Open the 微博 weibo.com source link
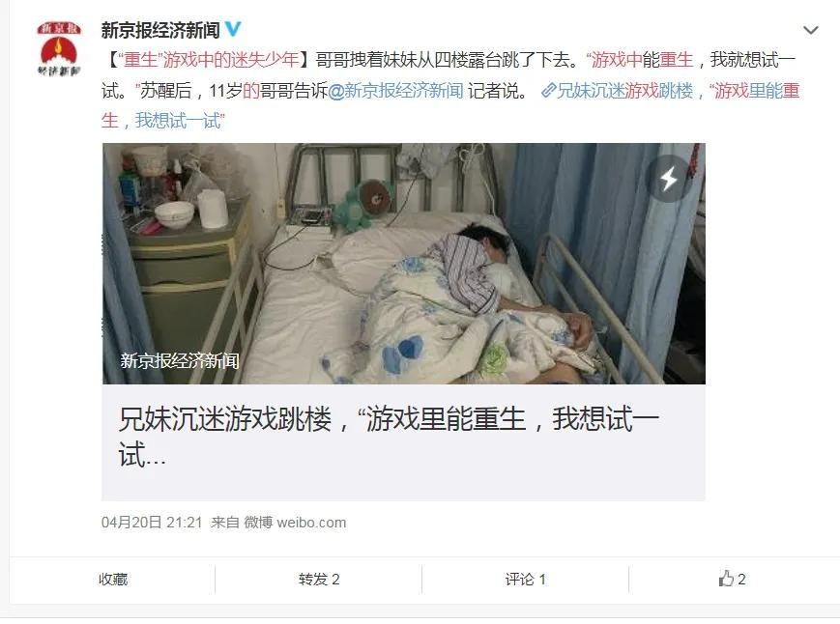Image resolution: width=840 pixels, height=624 pixels. point(295,523)
